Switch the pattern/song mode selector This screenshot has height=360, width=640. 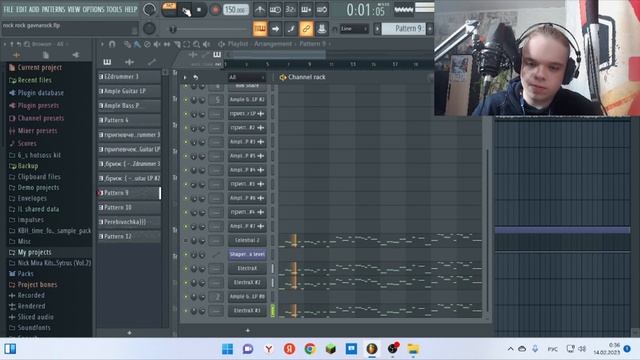coord(169,9)
